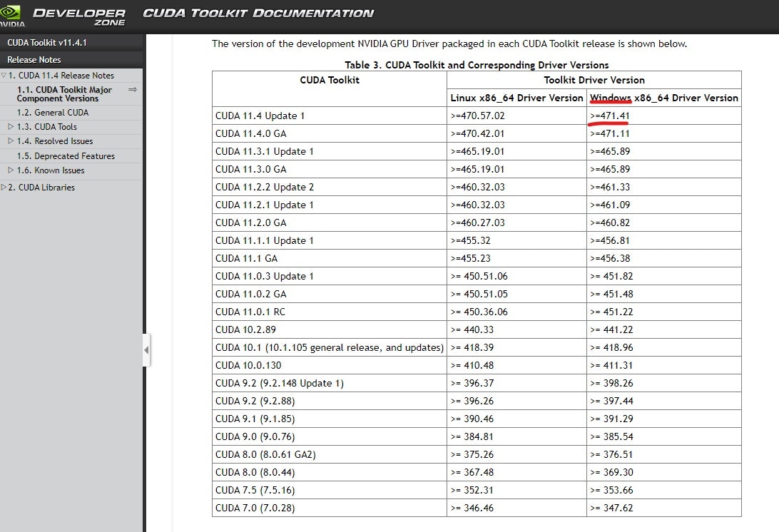Open 1.3. CUDA Tools entry

point(46,127)
